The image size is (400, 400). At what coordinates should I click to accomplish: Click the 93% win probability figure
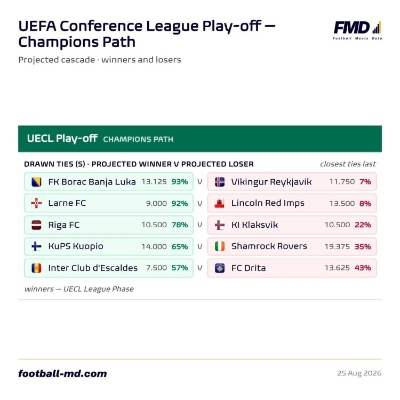click(x=180, y=182)
